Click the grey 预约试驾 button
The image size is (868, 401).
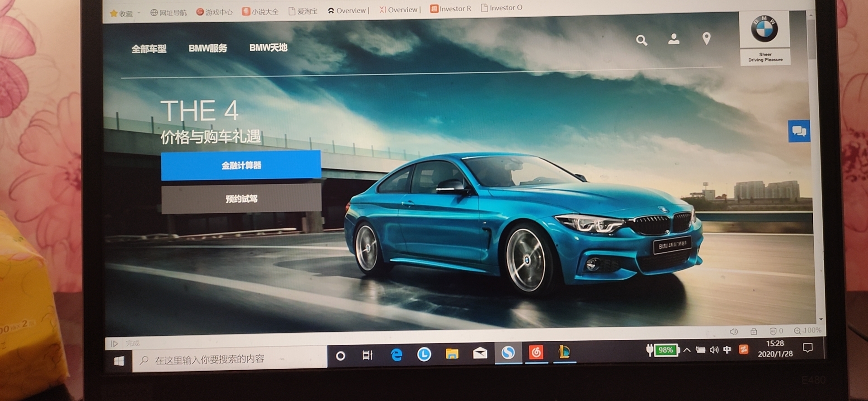(x=241, y=199)
